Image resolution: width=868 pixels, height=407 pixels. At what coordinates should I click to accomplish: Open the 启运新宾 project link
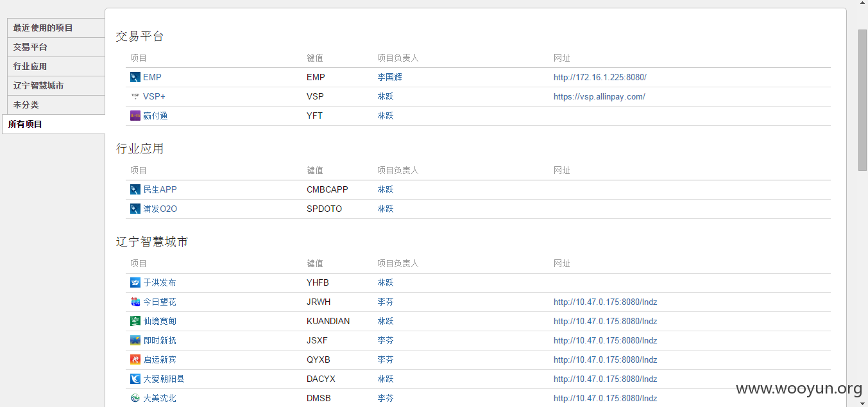point(159,359)
